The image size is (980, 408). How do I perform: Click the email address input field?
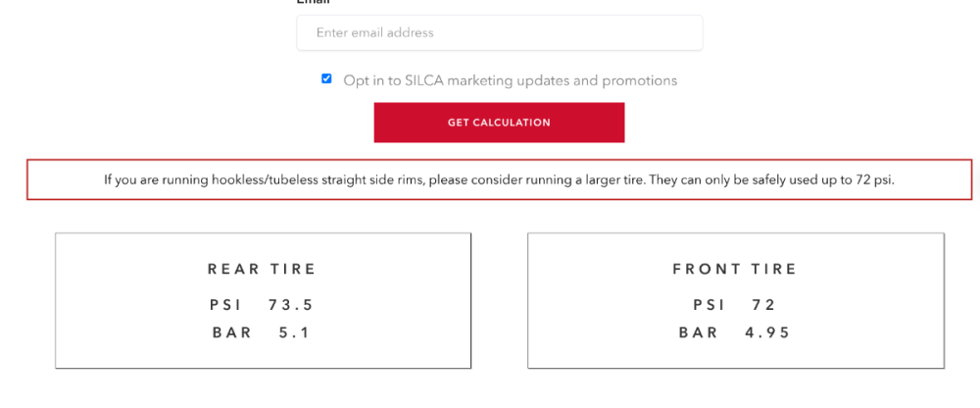click(x=499, y=32)
